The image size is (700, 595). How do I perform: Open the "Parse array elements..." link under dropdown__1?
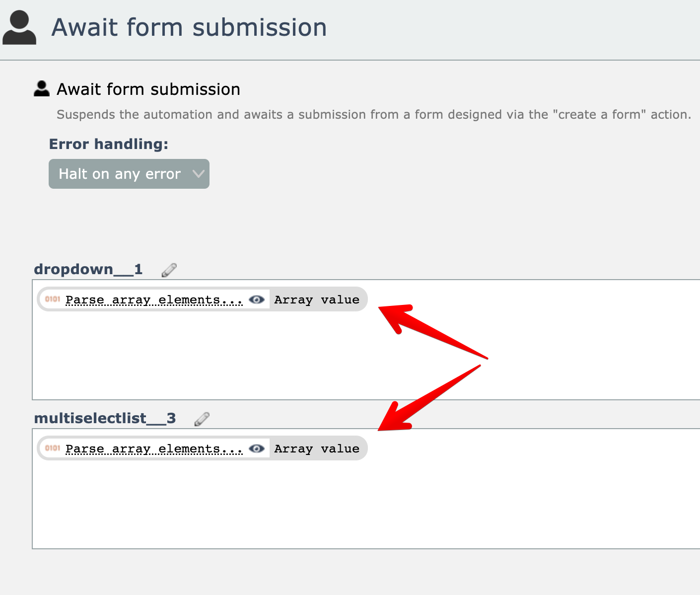(154, 299)
